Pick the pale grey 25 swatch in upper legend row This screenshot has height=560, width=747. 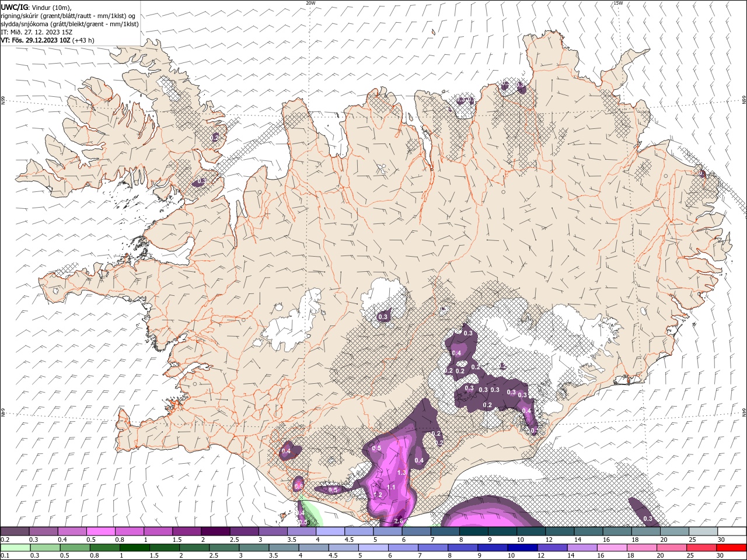[x=703, y=531]
